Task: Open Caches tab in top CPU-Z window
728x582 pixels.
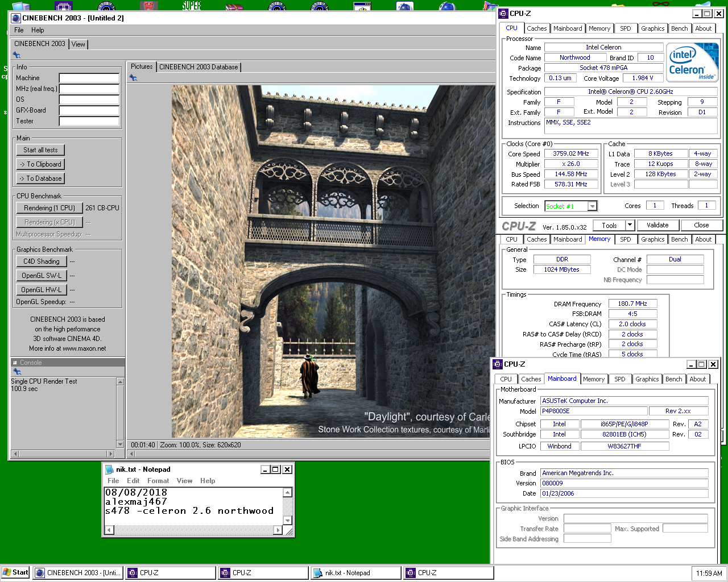Action: tap(536, 28)
